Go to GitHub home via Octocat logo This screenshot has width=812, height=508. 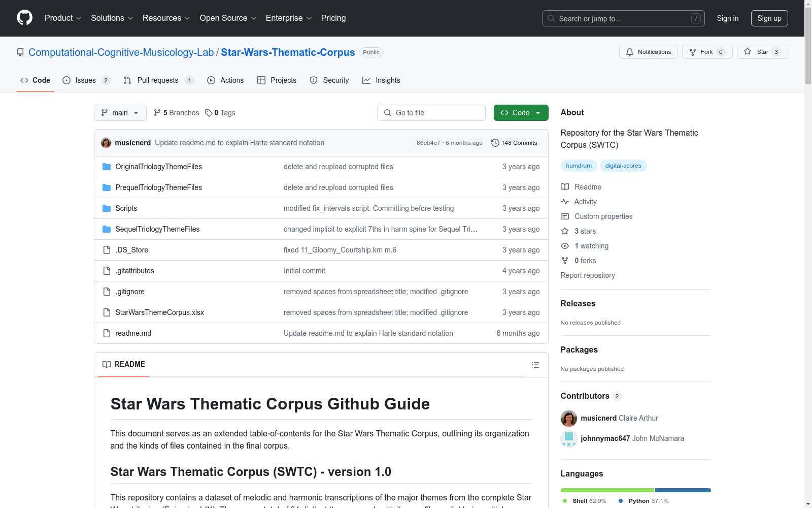tap(24, 18)
